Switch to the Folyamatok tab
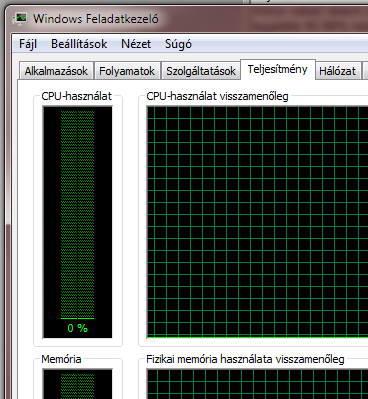The height and width of the screenshot is (399, 368). coord(127,71)
